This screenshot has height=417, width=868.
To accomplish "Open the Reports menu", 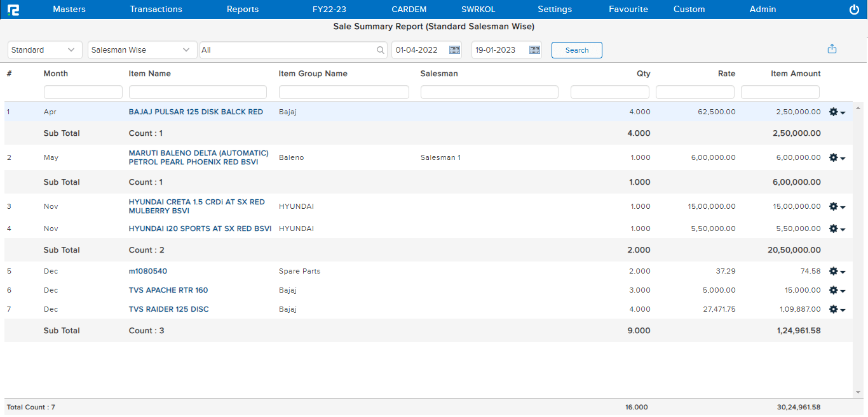I will 243,10.
